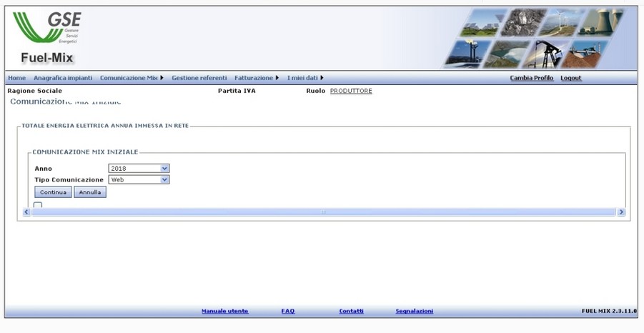Open the Tipo Comunicazione dropdown
The height and width of the screenshot is (333, 644).
coord(139,179)
